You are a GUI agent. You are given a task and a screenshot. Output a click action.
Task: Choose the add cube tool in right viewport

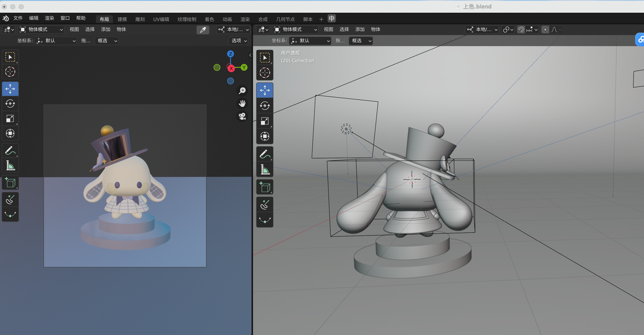click(x=265, y=187)
